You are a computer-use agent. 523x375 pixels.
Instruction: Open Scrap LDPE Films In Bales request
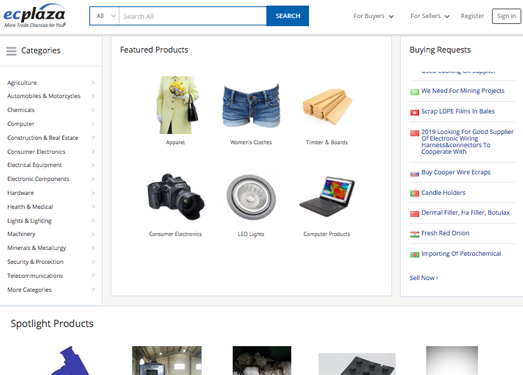[458, 111]
